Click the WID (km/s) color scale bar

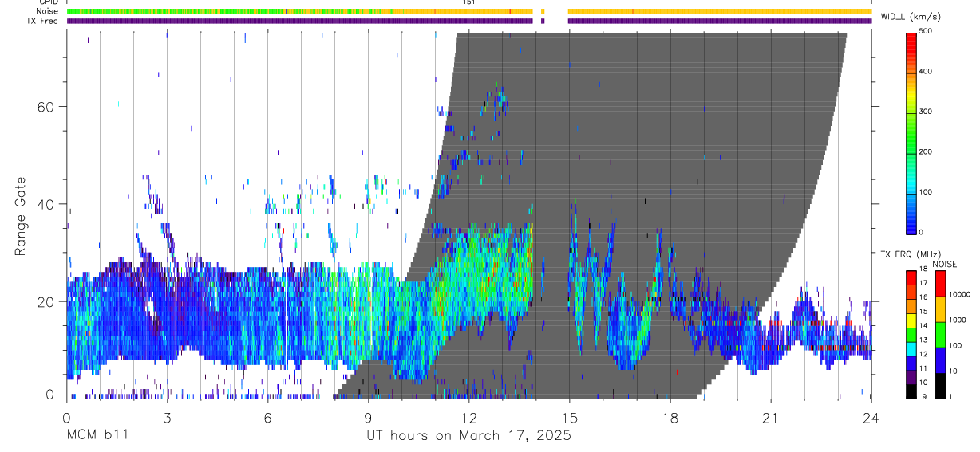click(911, 132)
